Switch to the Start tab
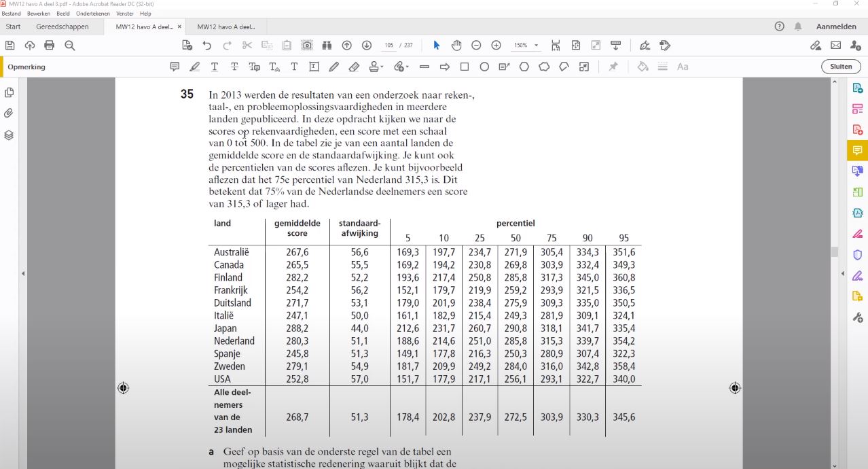The width and height of the screenshot is (868, 469). point(13,27)
